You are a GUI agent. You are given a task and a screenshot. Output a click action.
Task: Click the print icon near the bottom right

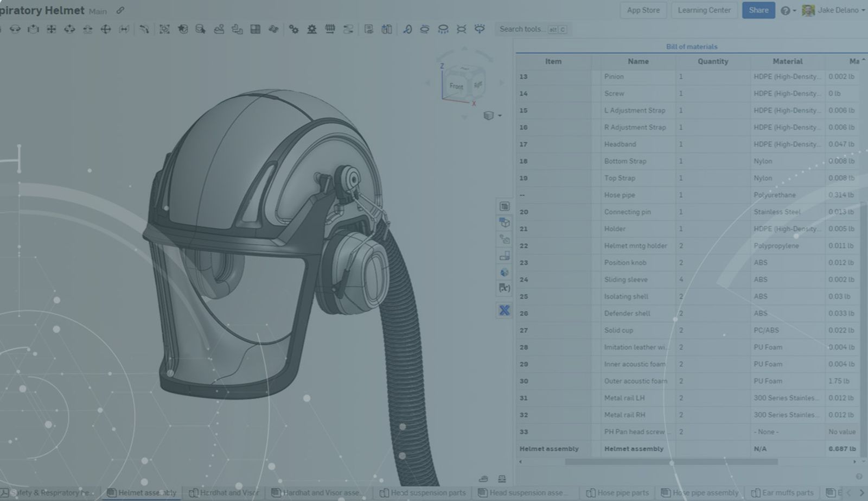pyautogui.click(x=482, y=478)
